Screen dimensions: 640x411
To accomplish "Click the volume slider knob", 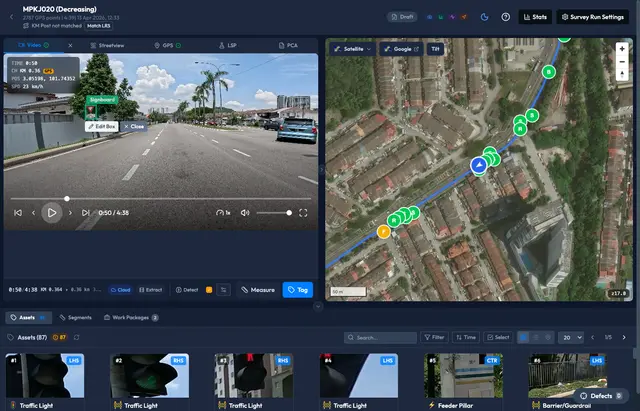I will (x=289, y=213).
